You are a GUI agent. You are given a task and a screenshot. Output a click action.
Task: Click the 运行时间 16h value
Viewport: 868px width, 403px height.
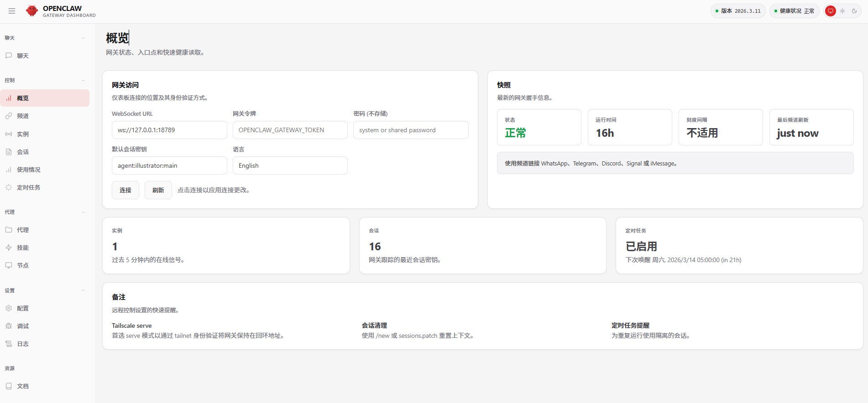pyautogui.click(x=605, y=133)
